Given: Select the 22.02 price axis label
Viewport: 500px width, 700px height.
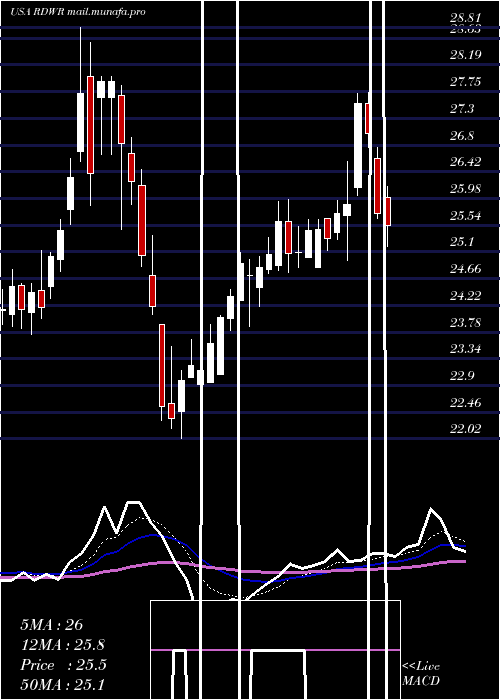Looking at the screenshot, I should point(465,429).
